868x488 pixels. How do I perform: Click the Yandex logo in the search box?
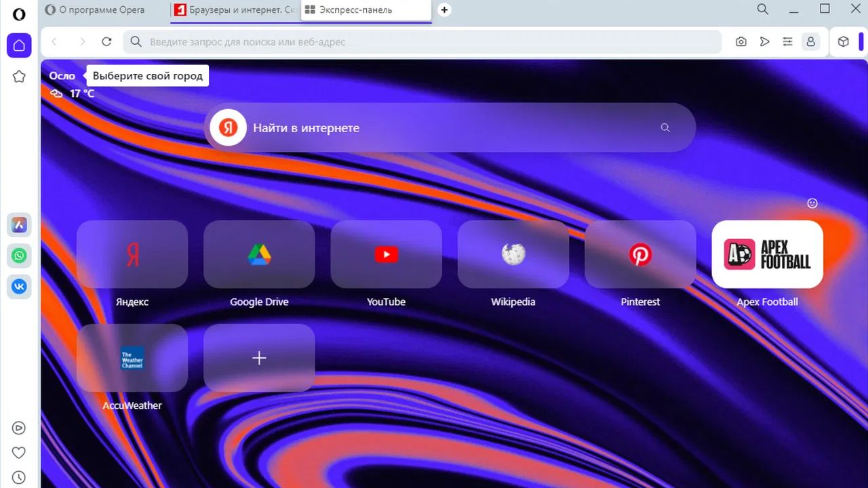pos(228,127)
